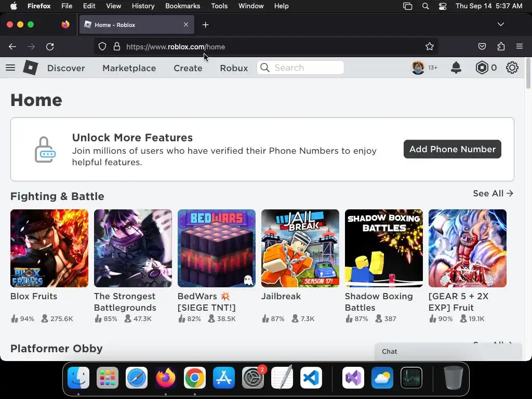Open the Create link
Image resolution: width=532 pixels, height=399 pixels.
(x=188, y=68)
